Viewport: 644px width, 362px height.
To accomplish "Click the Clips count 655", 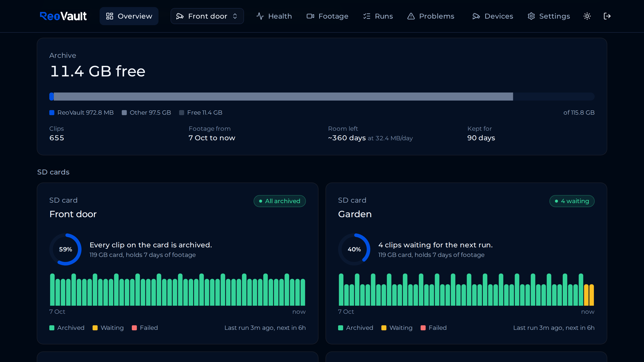I will click(57, 138).
